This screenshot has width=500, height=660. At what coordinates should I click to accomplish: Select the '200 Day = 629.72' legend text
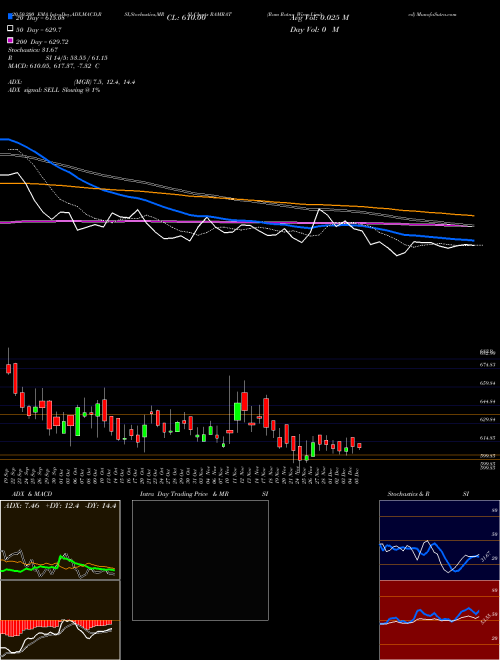click(x=42, y=42)
